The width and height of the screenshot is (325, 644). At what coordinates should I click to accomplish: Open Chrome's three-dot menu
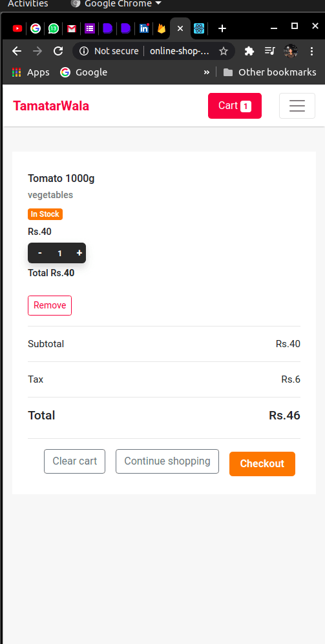312,51
